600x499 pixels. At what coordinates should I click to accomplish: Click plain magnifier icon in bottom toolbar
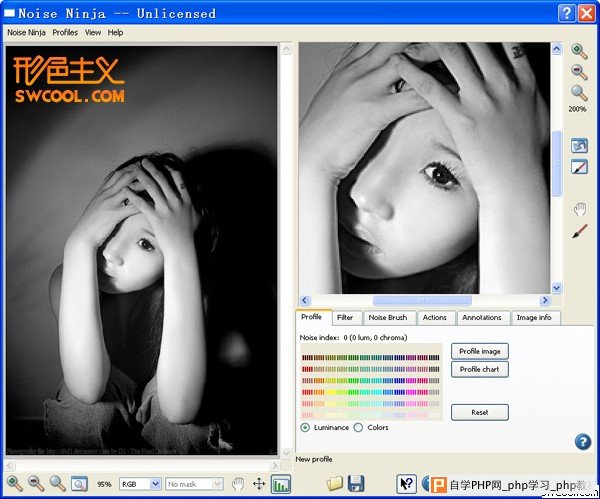click(x=58, y=484)
